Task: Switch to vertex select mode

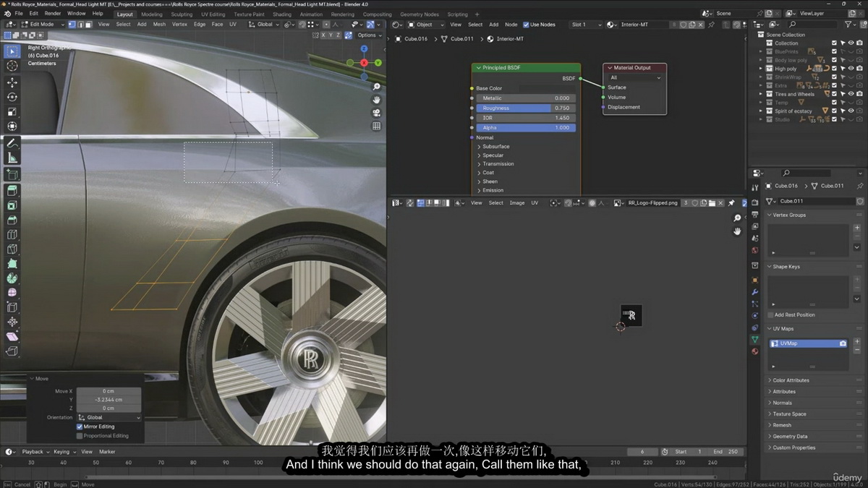Action: tap(72, 24)
